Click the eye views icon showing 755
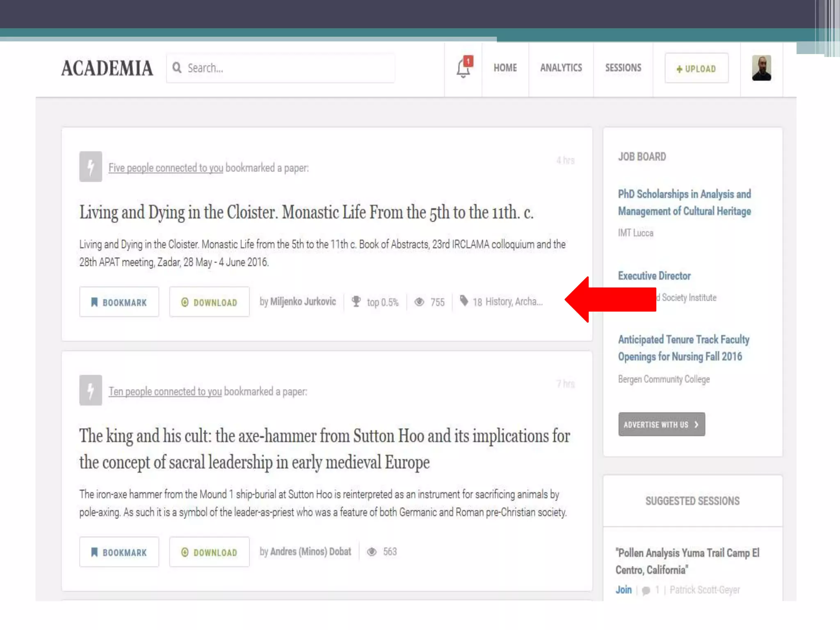 (x=419, y=302)
